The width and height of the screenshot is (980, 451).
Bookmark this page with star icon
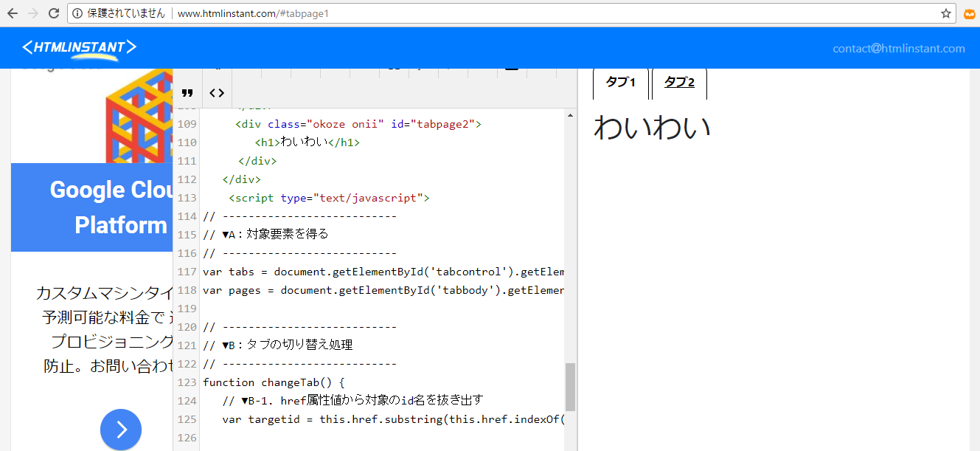point(945,13)
